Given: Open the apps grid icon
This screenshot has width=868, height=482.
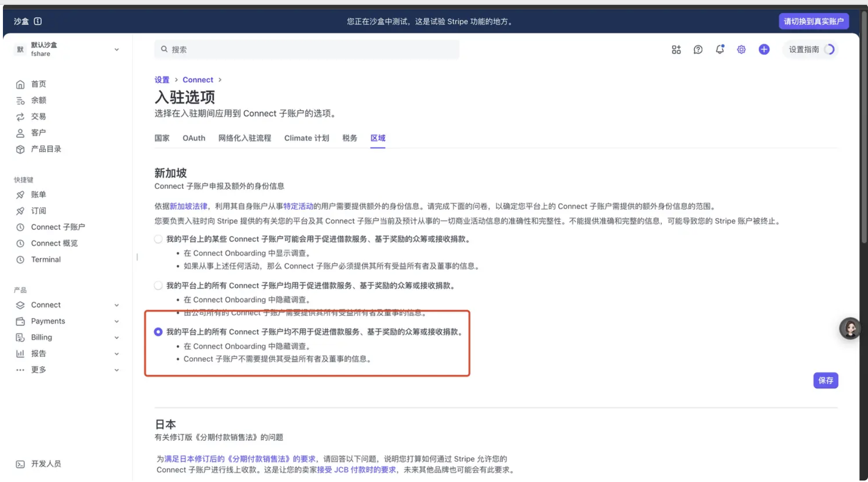Looking at the screenshot, I should point(676,50).
